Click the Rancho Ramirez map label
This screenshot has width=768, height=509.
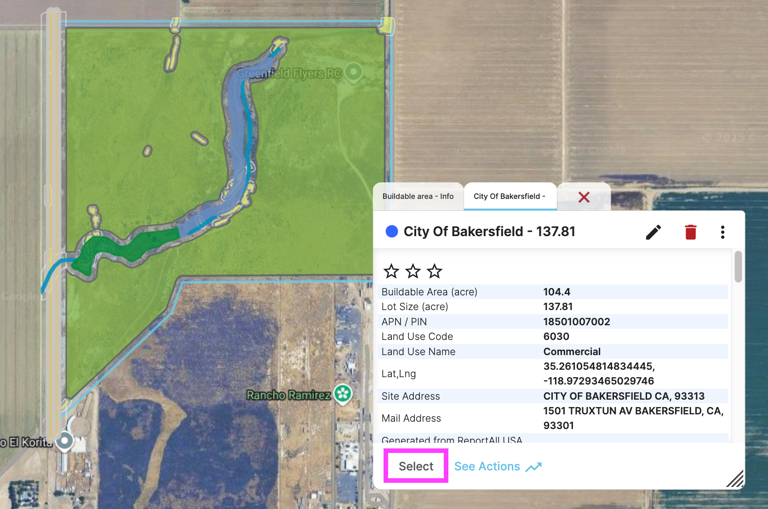[288, 395]
